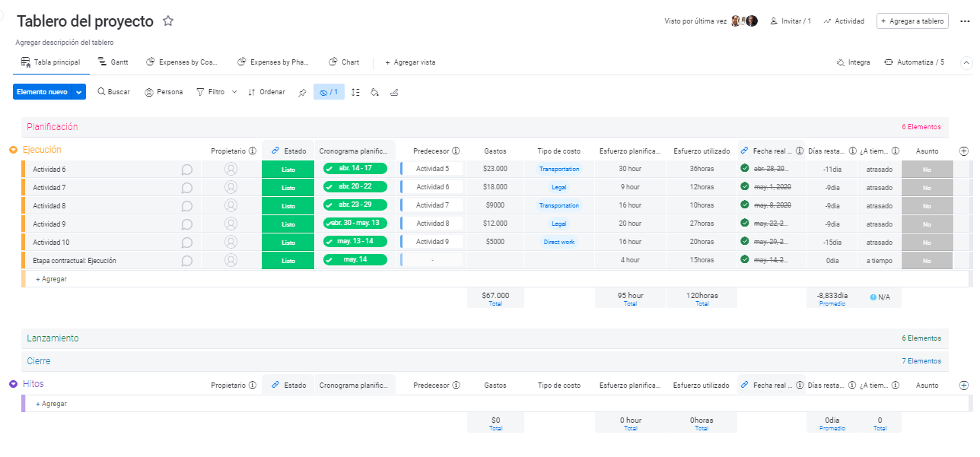Click the pin columns icon in toolbar

point(302,92)
